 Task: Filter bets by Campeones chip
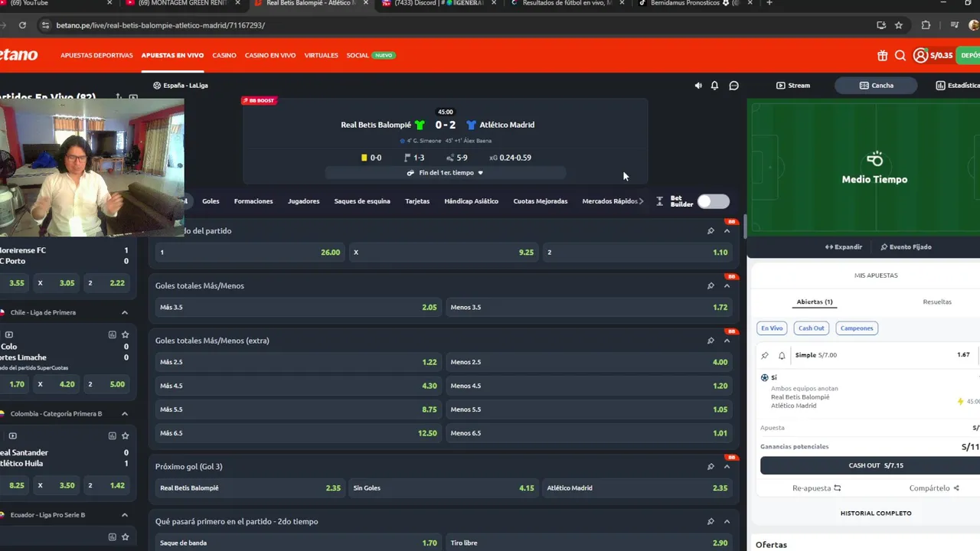(x=857, y=328)
